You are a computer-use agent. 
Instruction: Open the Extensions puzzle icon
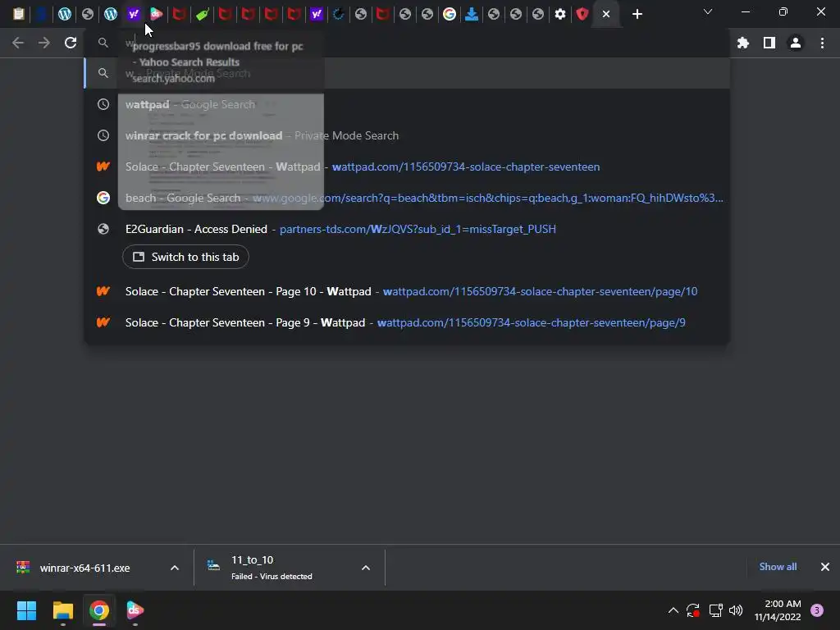click(743, 43)
